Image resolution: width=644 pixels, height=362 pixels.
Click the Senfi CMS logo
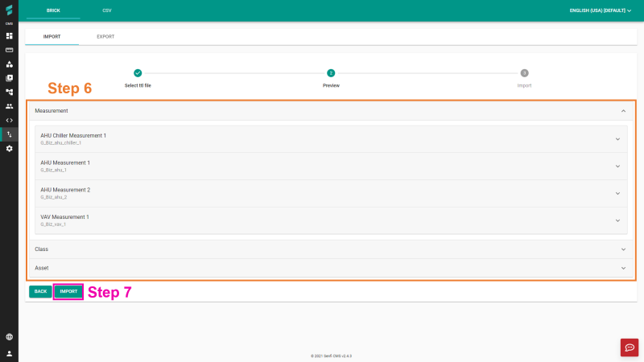pos(9,10)
